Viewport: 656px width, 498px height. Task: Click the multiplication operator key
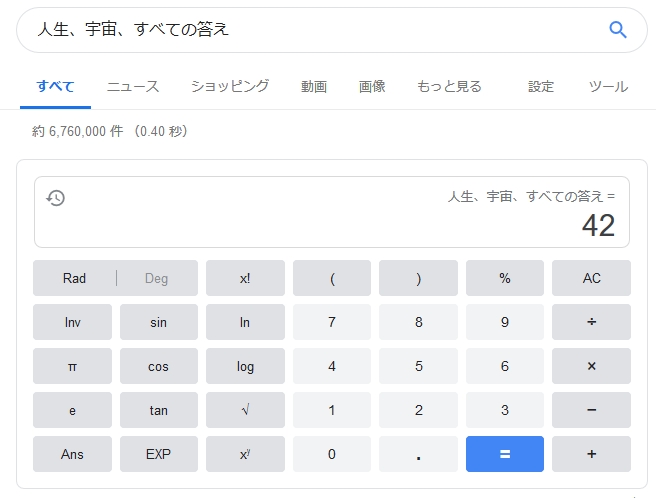tap(592, 366)
